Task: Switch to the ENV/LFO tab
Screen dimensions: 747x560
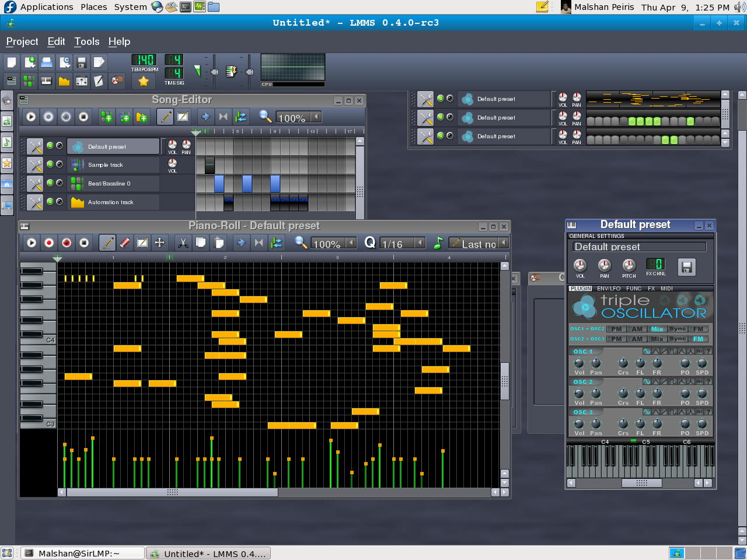Action: 609,289
